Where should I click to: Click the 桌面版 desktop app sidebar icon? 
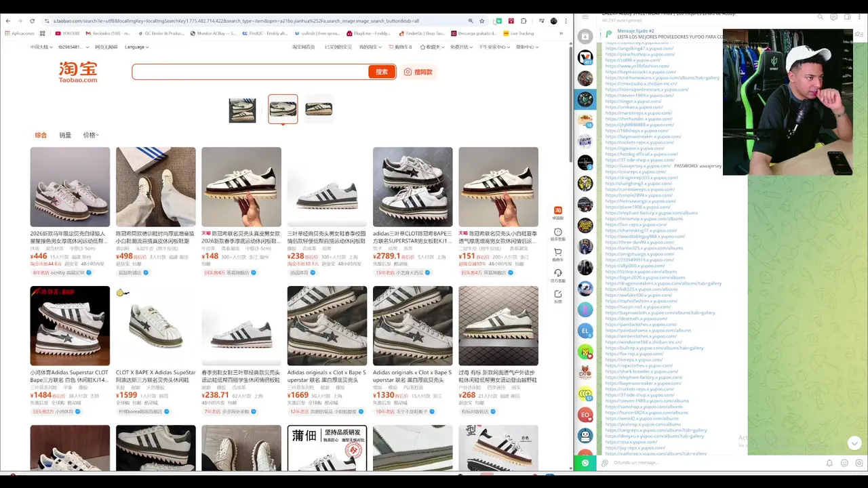558,213
